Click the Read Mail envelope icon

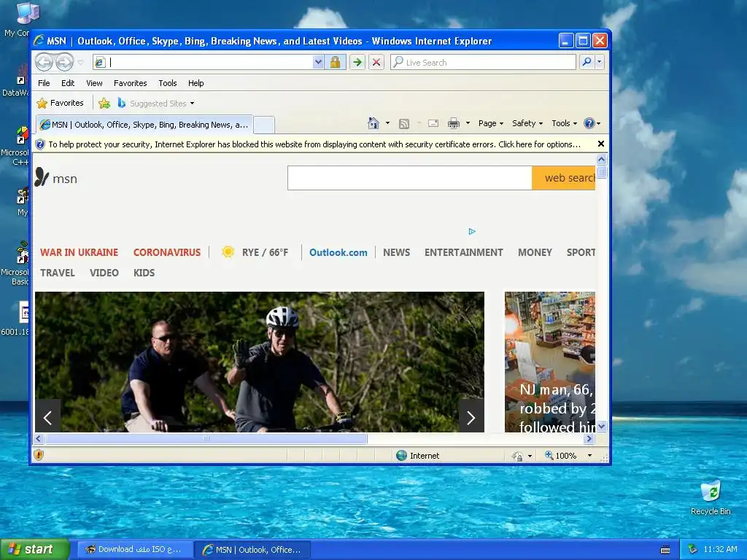pos(433,123)
